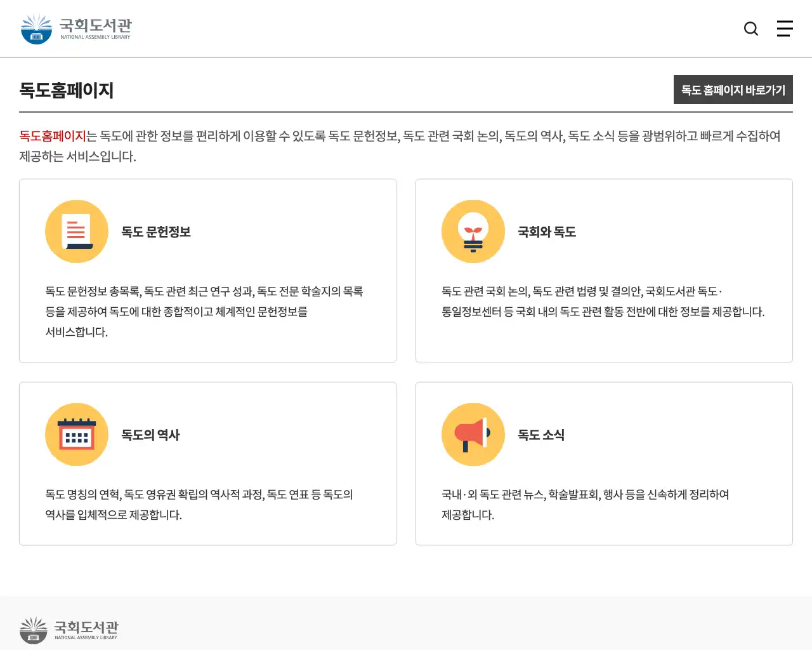Image resolution: width=812 pixels, height=650 pixels.
Task: Click the footer National Assembly Library logo
Action: (x=70, y=629)
